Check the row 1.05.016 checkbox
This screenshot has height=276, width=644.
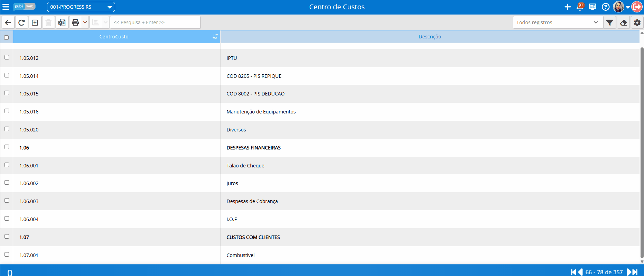pos(7,111)
